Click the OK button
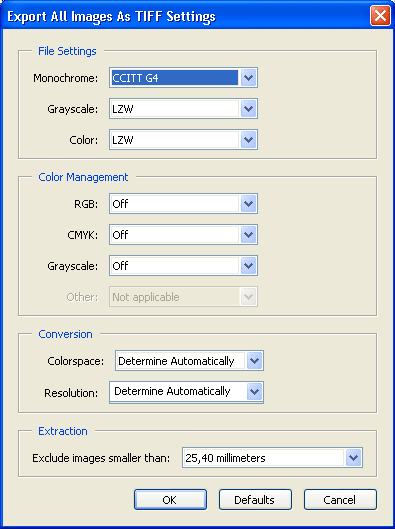 (x=170, y=500)
